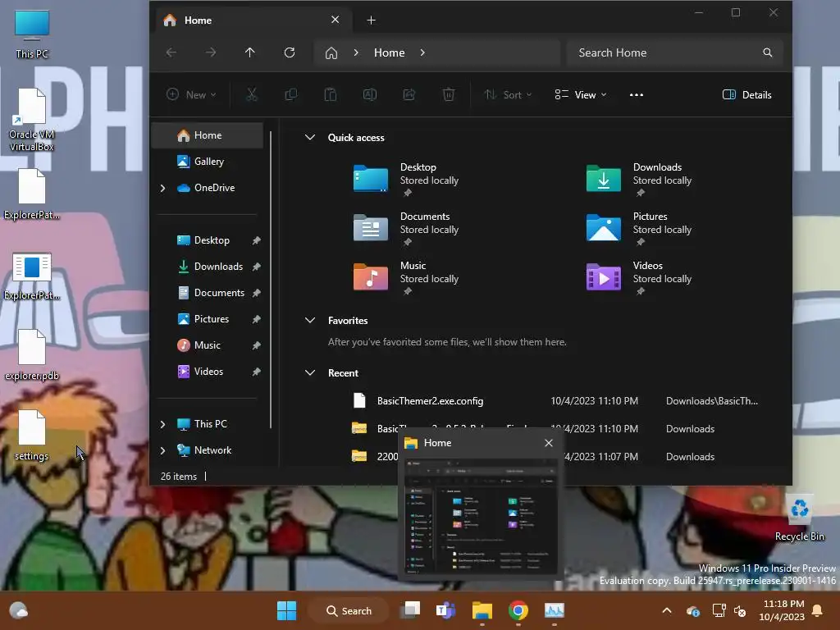
Task: Open the Home window preview thumbnail
Action: (481, 517)
